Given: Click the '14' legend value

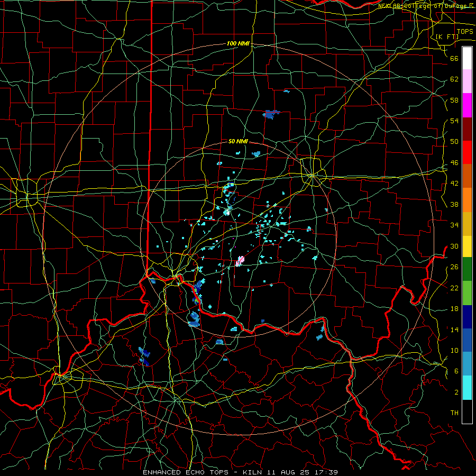Looking at the screenshot, I should pyautogui.click(x=454, y=329).
